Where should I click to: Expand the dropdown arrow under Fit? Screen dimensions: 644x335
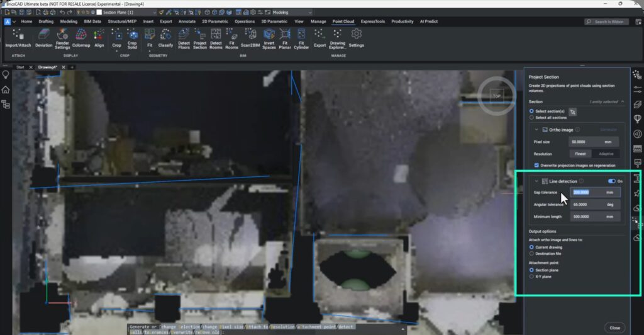[x=150, y=52]
